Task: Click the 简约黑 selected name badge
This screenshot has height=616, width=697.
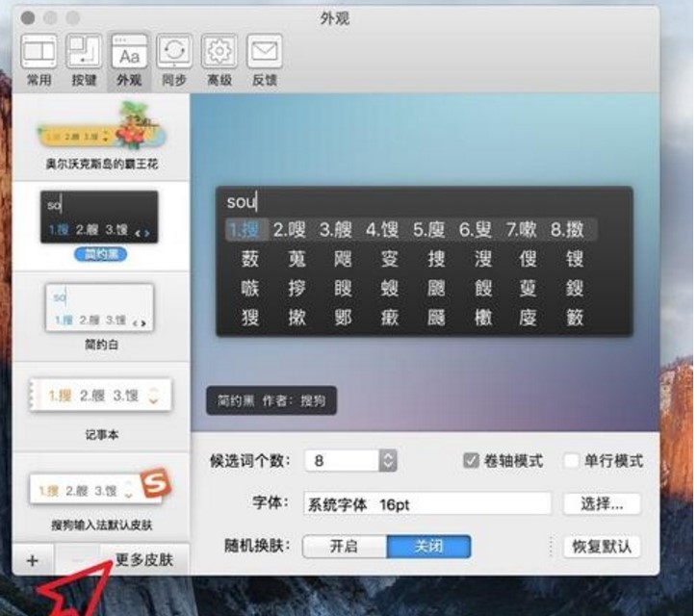Action: (100, 254)
